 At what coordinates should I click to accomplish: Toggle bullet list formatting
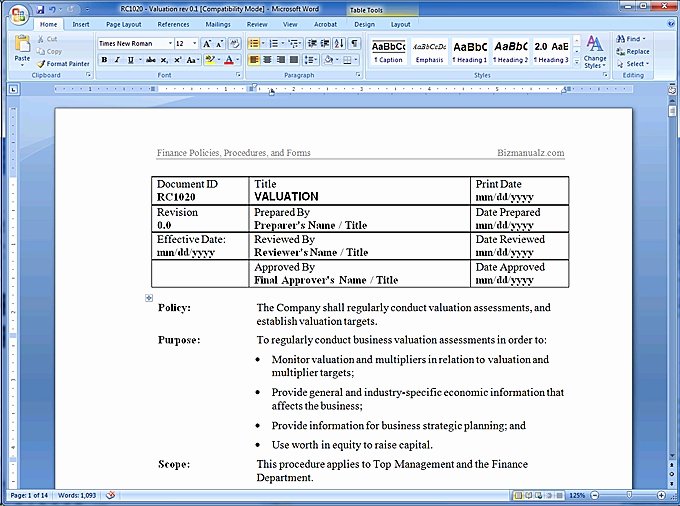coord(254,43)
